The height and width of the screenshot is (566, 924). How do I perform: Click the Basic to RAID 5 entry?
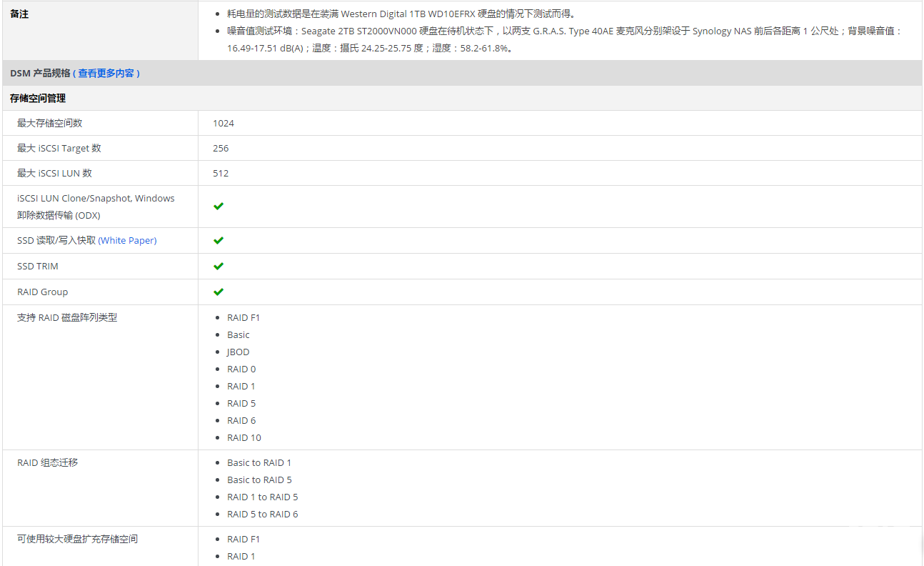tap(259, 480)
